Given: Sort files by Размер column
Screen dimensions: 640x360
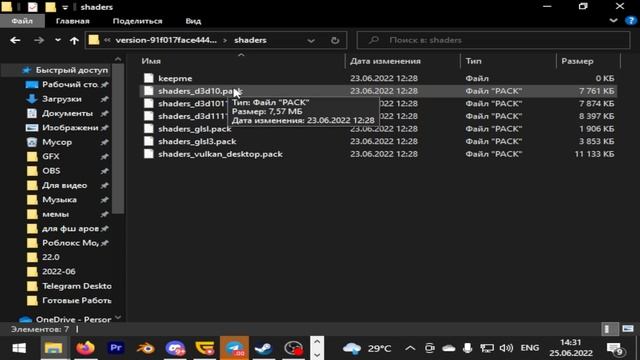Looking at the screenshot, I should tap(577, 61).
